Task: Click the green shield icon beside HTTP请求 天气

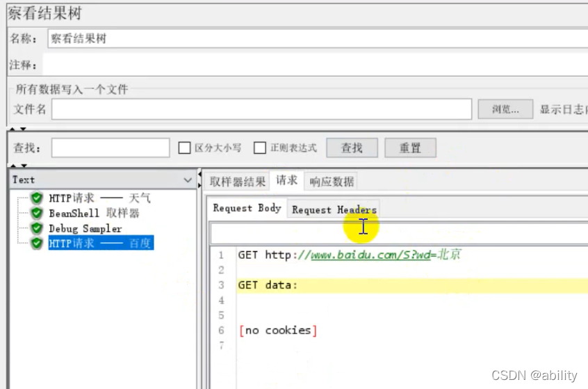Action: (x=37, y=198)
